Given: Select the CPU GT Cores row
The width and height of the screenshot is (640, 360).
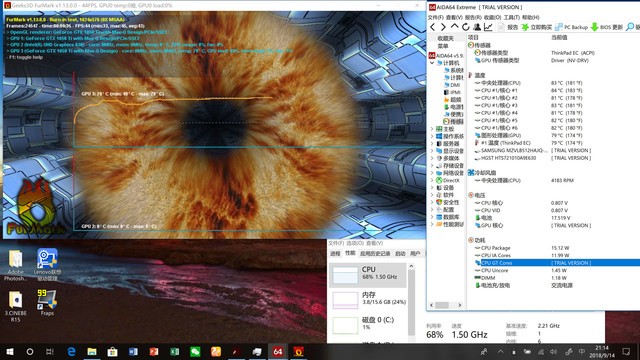Looking at the screenshot, I should 553,263.
